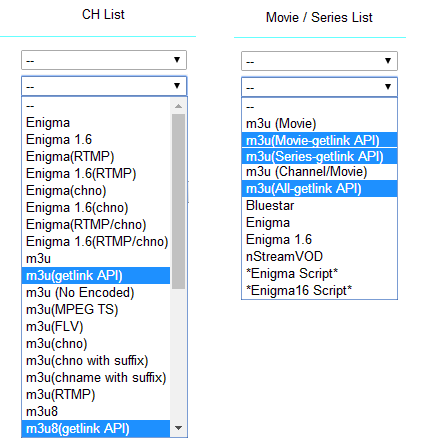Click the CH List scrollbar thumb
Image resolution: width=421 pixels, height=446 pixels.
(x=178, y=201)
